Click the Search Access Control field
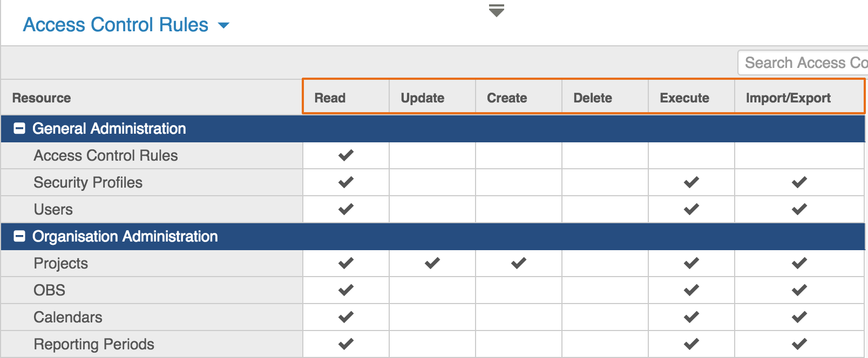 point(804,63)
